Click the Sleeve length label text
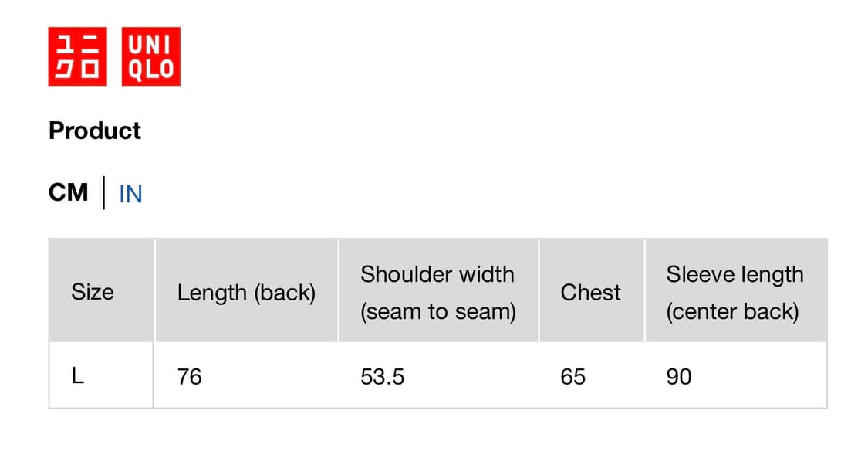 735,274
